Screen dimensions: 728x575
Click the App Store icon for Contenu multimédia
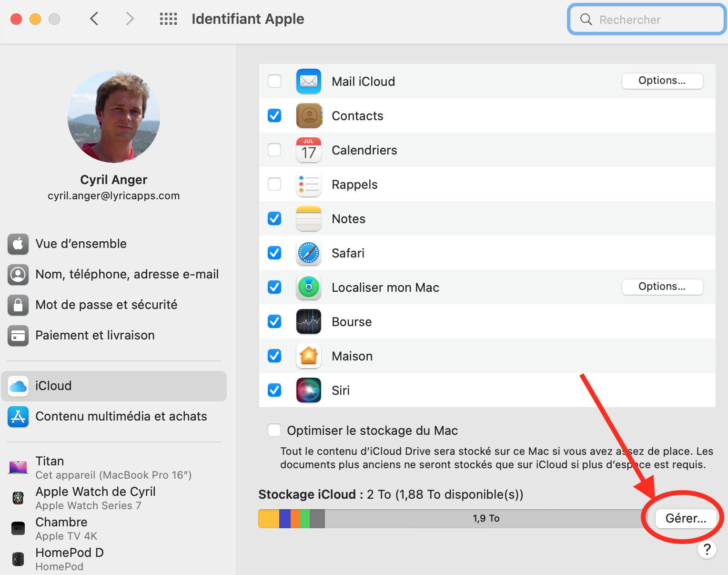coord(18,416)
